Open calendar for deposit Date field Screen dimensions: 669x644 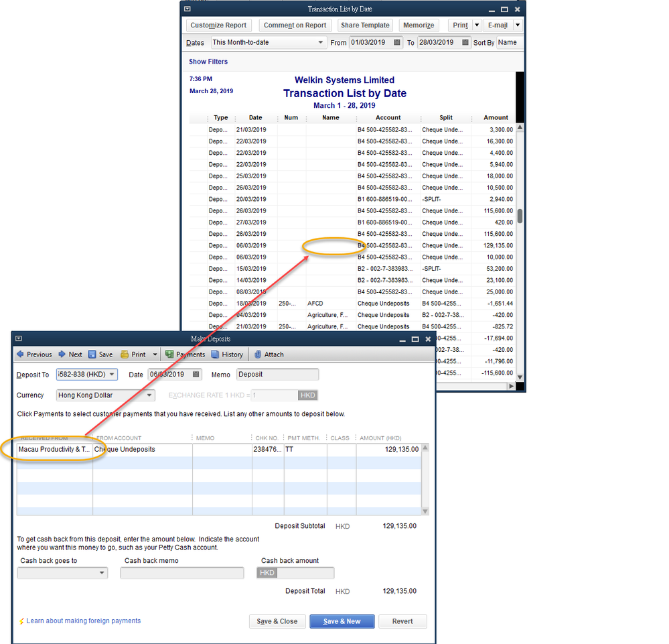(196, 375)
